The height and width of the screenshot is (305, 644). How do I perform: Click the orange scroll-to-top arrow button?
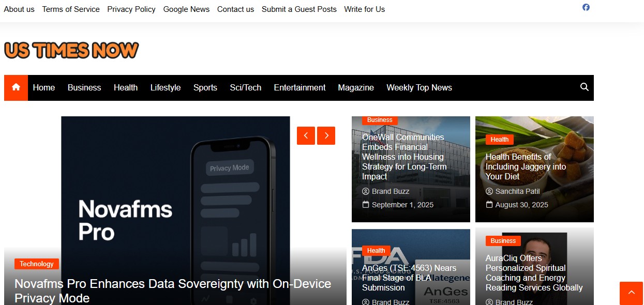pos(631,293)
